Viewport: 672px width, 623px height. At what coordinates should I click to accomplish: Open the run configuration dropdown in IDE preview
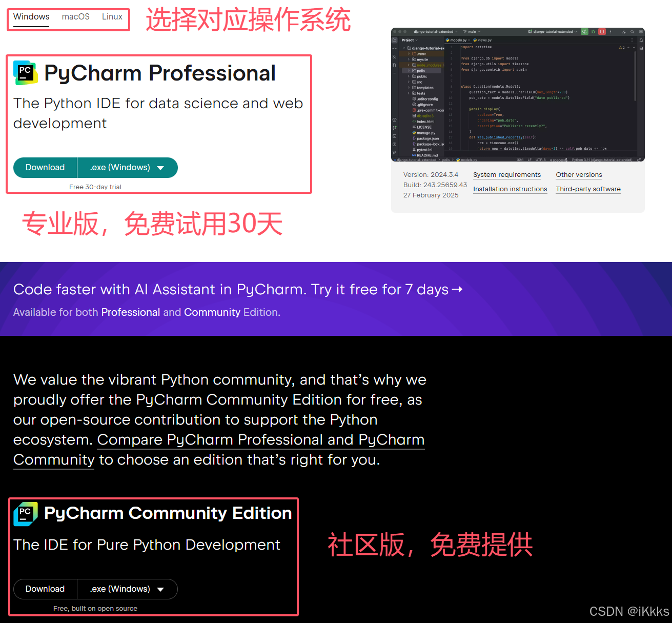coord(553,32)
